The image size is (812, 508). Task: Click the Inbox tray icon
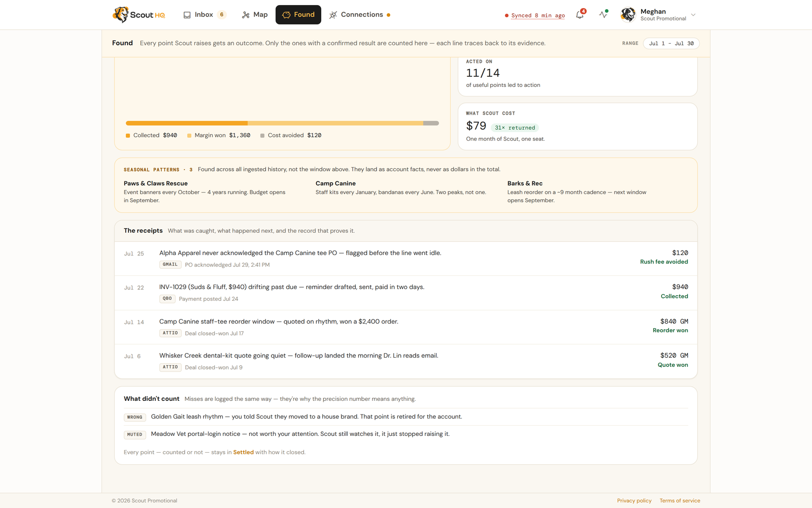pyautogui.click(x=187, y=15)
